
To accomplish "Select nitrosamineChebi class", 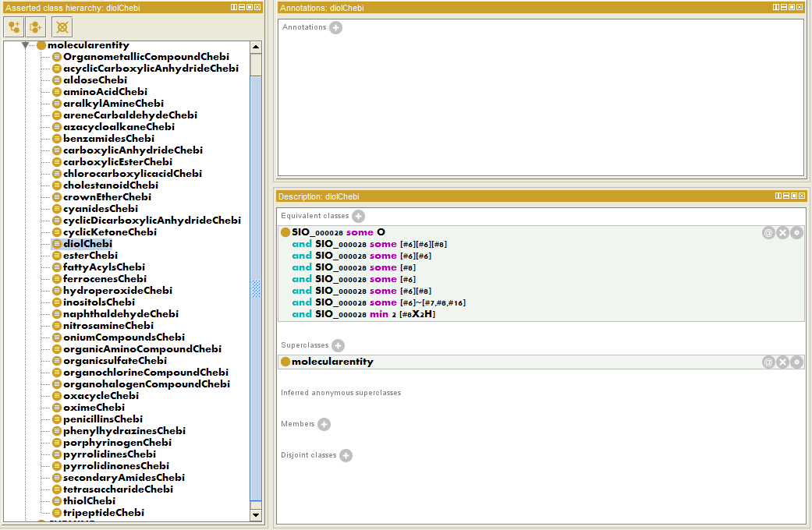I will 108,326.
